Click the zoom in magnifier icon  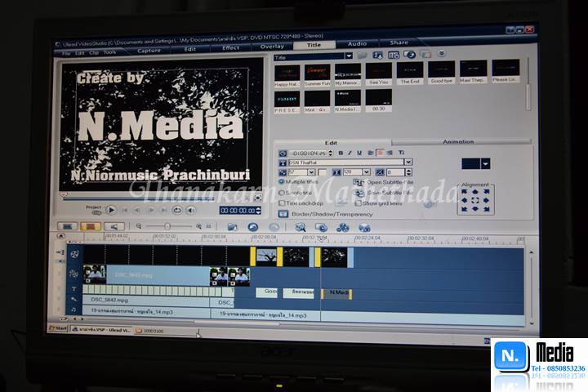coord(198,226)
